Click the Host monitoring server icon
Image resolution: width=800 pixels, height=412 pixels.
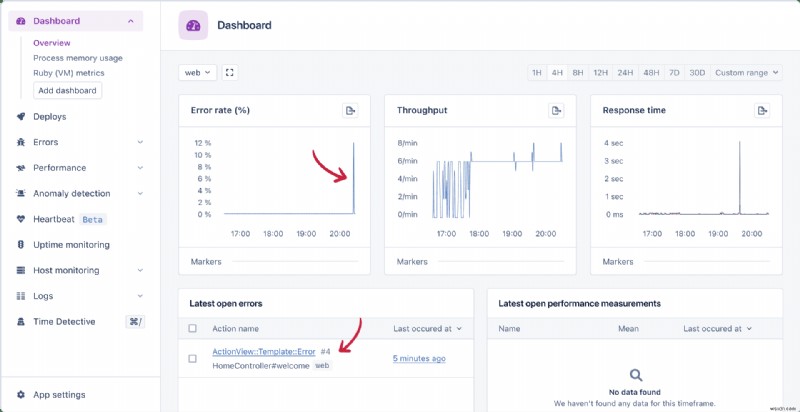pyautogui.click(x=20, y=270)
